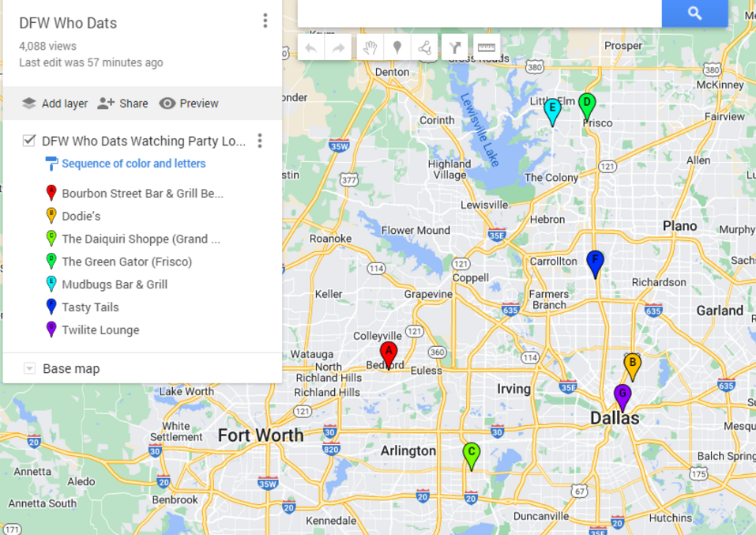Screen dimensions: 756x535
Task: Click the Last edit was 57 minutes ago text
Action: pos(91,62)
